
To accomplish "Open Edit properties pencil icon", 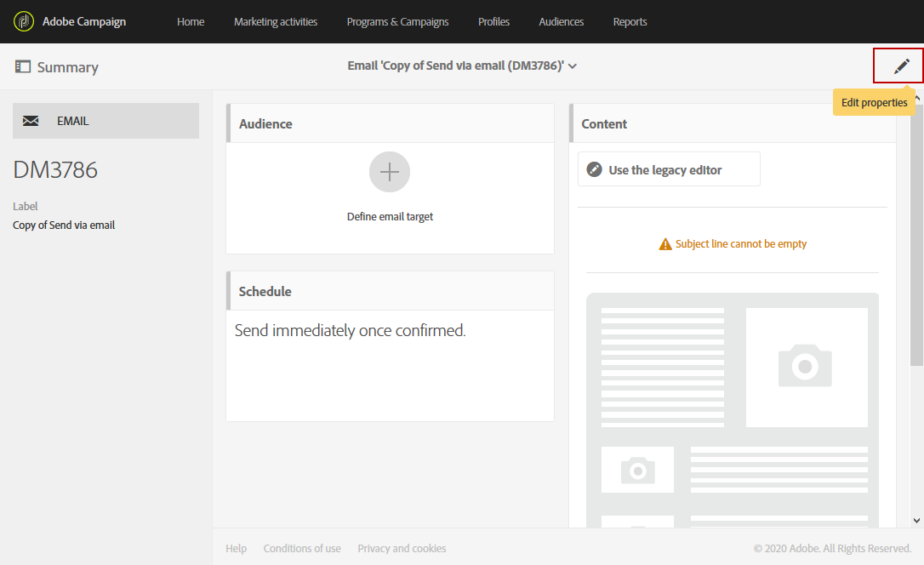I will [x=901, y=66].
